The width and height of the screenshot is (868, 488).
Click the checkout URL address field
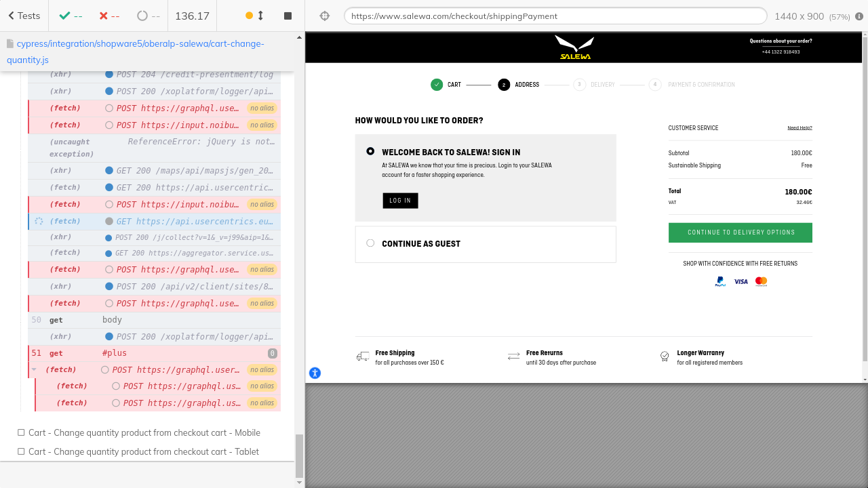point(555,16)
